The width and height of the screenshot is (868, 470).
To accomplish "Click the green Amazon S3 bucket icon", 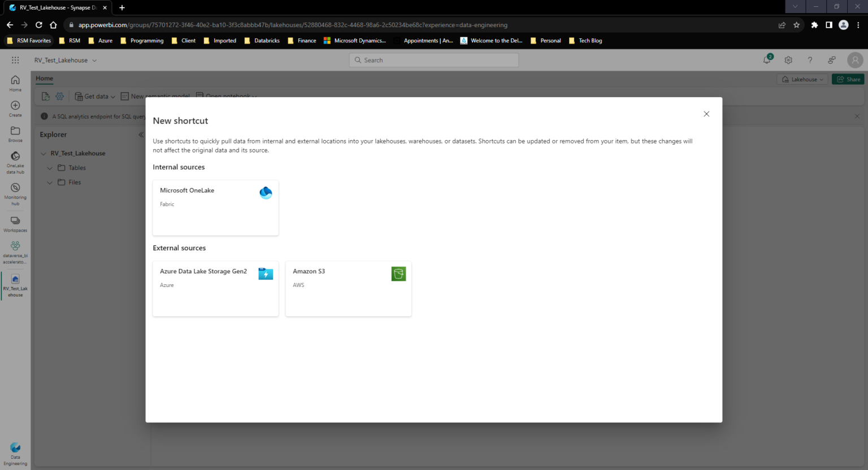I will click(398, 274).
